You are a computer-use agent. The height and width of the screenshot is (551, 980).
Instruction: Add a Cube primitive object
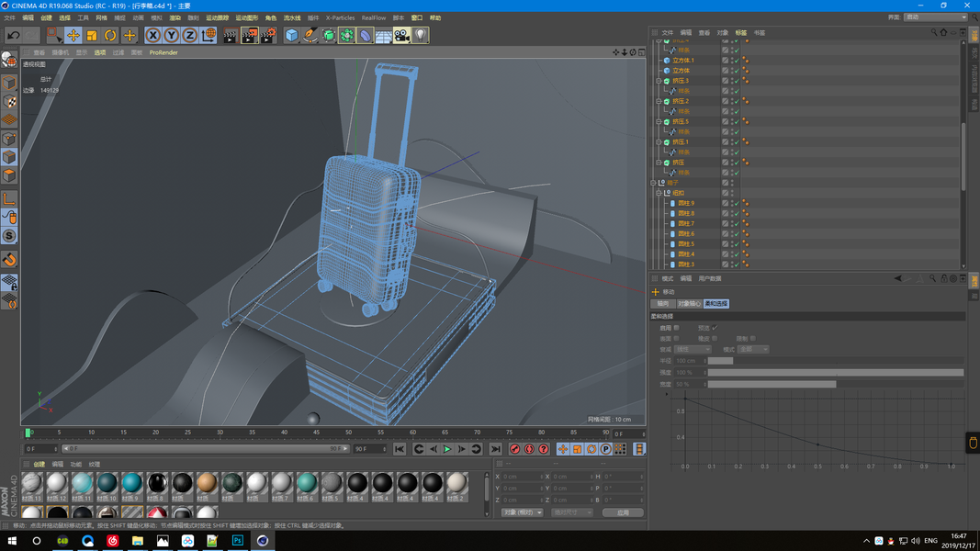click(292, 36)
